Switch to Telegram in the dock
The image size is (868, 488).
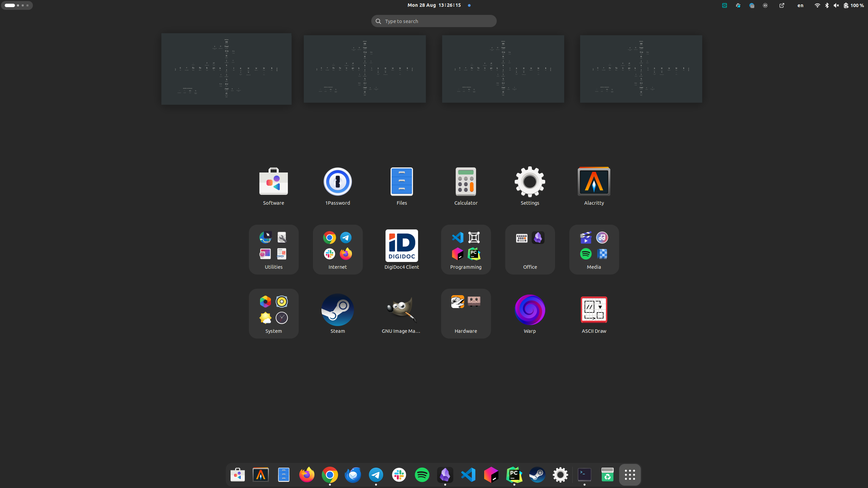(376, 474)
